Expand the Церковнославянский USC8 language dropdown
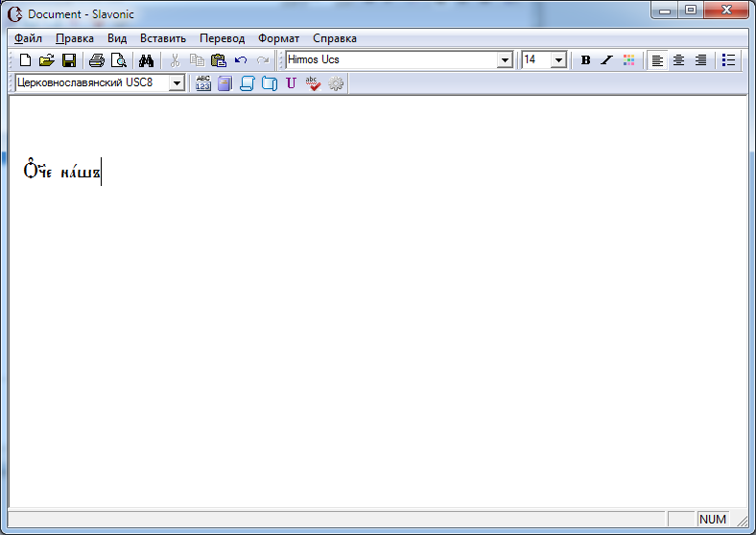 [176, 83]
